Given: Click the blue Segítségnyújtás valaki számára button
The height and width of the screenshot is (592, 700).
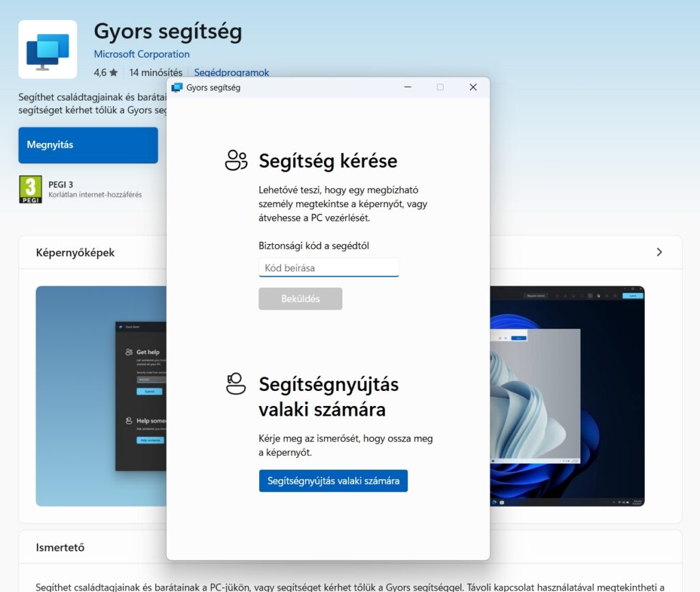Looking at the screenshot, I should pos(333,481).
